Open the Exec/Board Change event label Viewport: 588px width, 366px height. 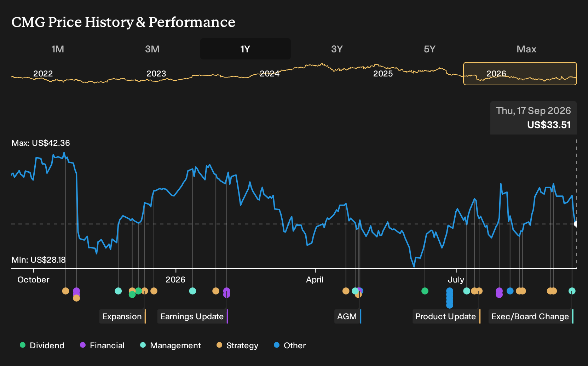[x=531, y=316]
